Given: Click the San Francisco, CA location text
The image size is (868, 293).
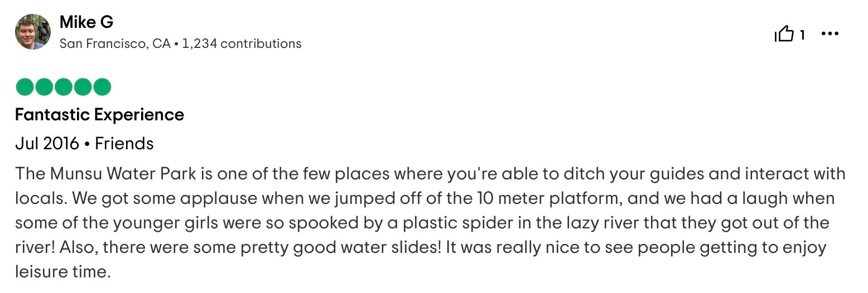Looking at the screenshot, I should (115, 43).
